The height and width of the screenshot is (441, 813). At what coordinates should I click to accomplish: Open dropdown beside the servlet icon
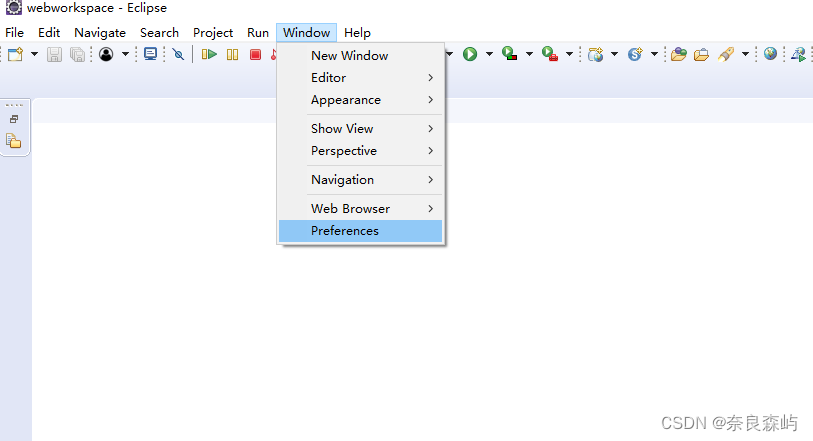654,54
